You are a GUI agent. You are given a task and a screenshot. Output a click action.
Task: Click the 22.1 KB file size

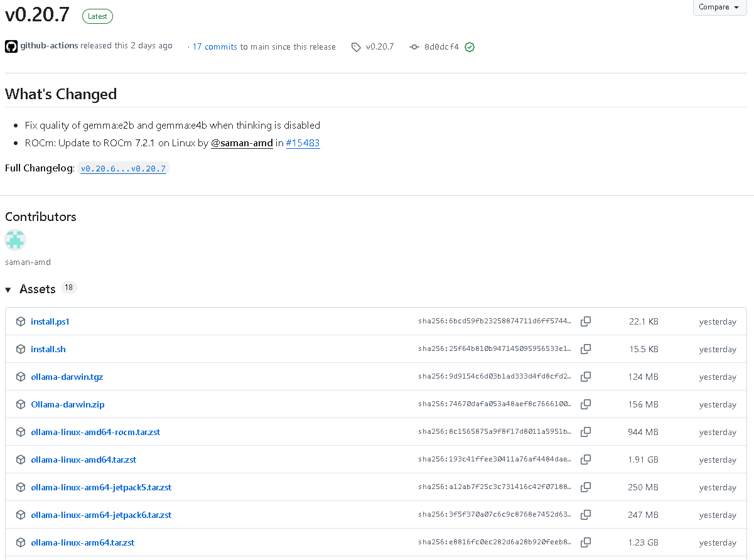644,321
